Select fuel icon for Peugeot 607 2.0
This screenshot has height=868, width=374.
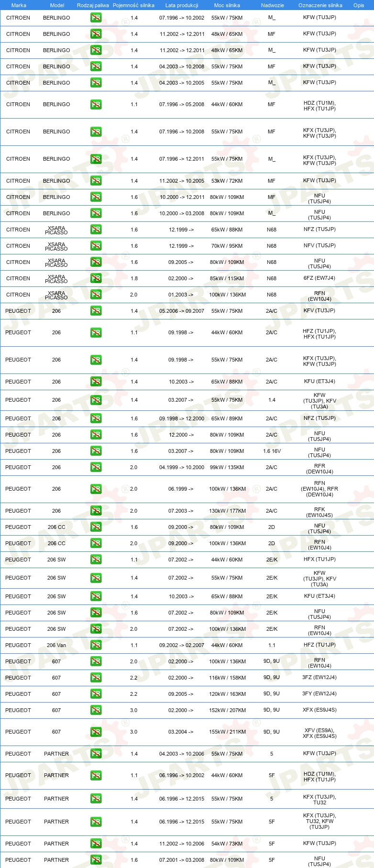point(96,661)
